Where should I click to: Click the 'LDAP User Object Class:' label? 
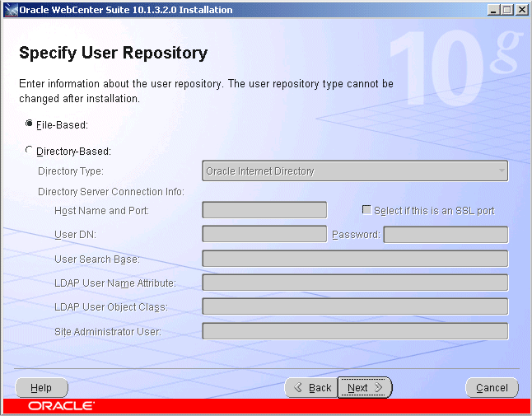111,307
